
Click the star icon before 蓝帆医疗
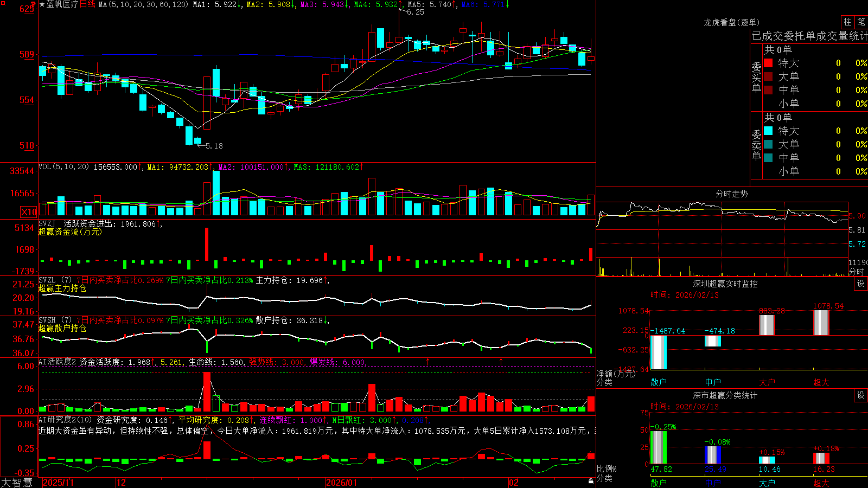[42, 4]
